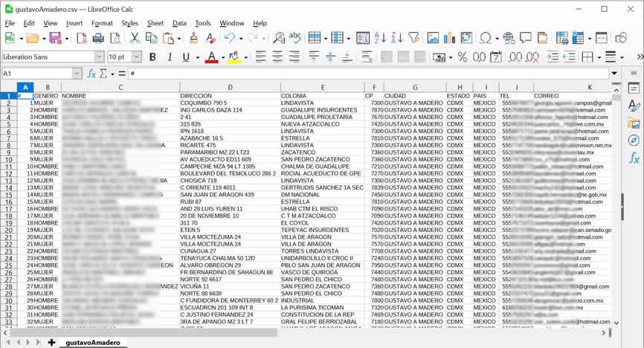Open Print Preview toggle
The width and height of the screenshot is (644, 348).
[x=116, y=38]
